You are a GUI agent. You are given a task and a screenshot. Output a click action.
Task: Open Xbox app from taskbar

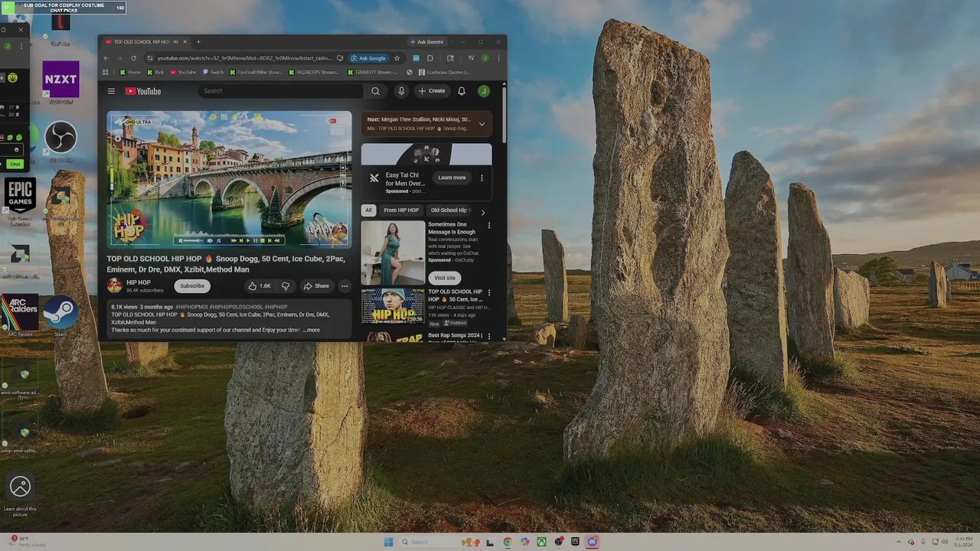(541, 542)
